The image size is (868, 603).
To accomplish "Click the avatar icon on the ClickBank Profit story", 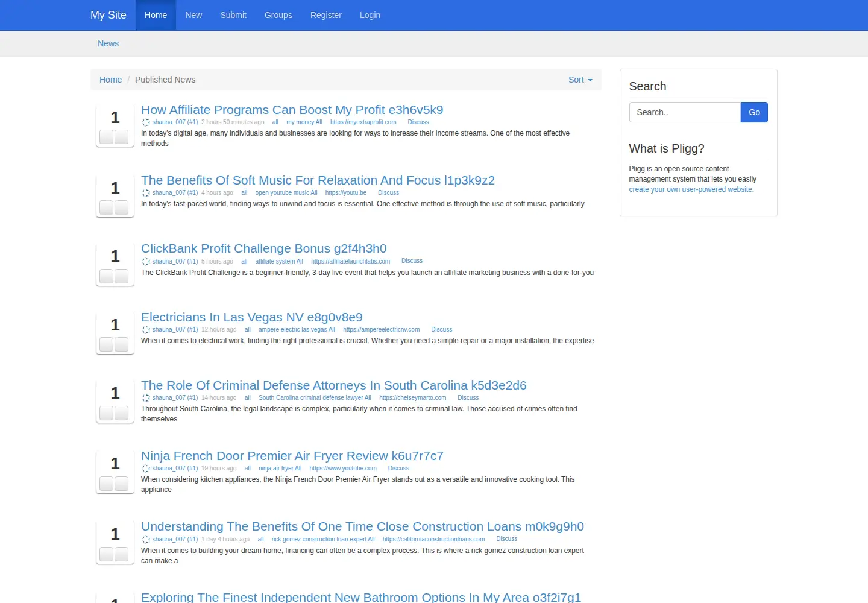I will 146,262.
